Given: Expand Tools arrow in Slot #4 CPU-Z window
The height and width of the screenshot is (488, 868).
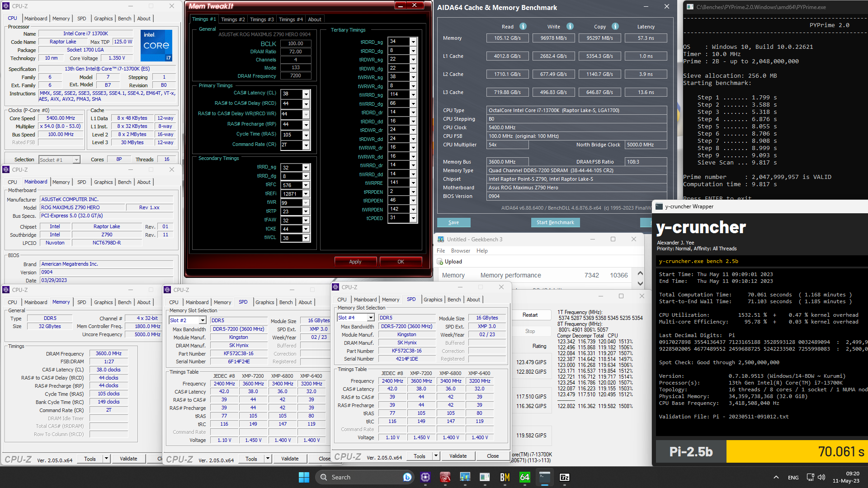Looking at the screenshot, I should pyautogui.click(x=436, y=456).
